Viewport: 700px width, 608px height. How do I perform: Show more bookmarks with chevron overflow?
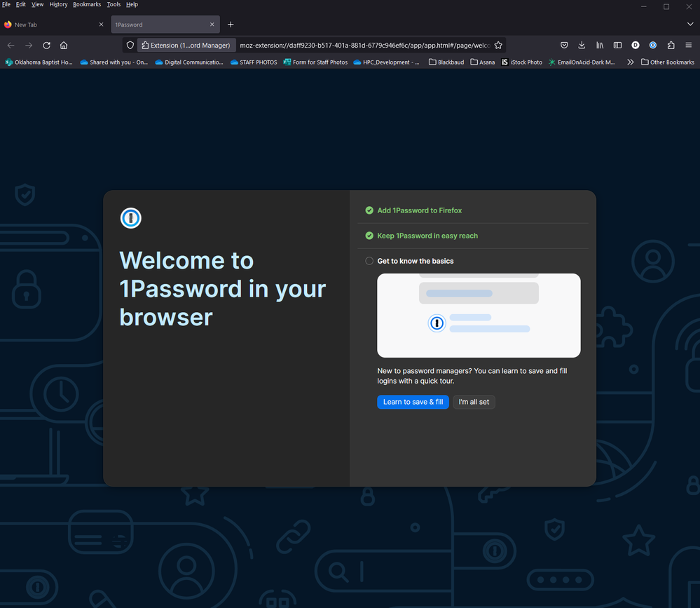coord(631,62)
